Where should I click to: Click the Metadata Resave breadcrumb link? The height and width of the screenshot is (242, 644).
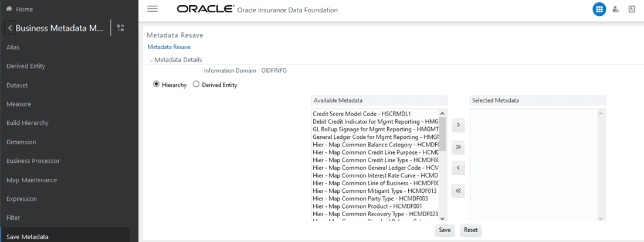coord(169,47)
